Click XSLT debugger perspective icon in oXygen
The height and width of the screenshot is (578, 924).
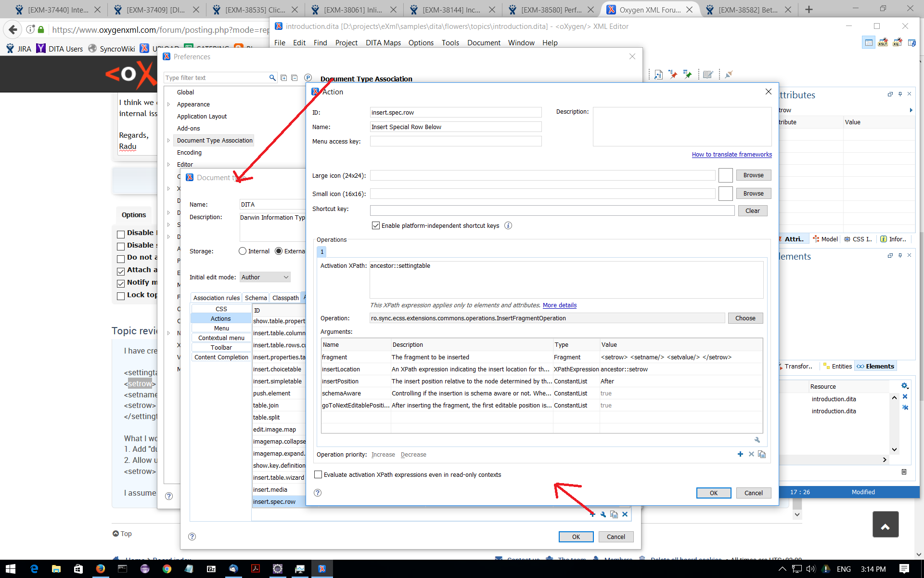883,43
